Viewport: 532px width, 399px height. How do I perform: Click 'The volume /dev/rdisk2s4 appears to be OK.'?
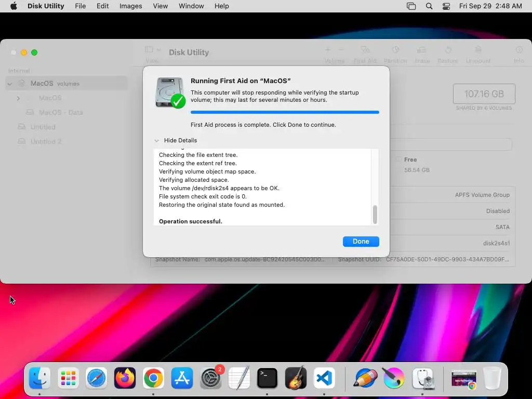click(x=219, y=188)
